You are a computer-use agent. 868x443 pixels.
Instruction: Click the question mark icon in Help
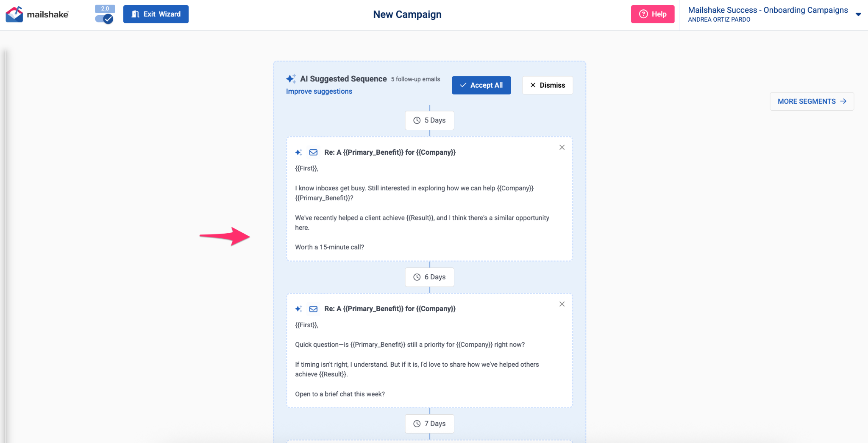click(x=643, y=14)
